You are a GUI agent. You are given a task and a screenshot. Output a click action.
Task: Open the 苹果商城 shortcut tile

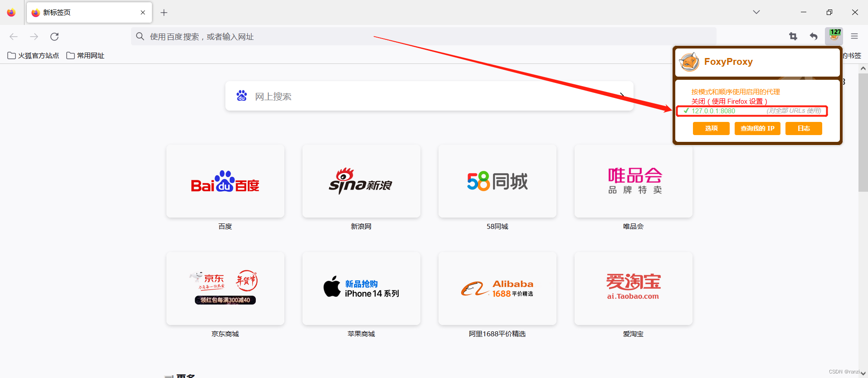pyautogui.click(x=361, y=289)
